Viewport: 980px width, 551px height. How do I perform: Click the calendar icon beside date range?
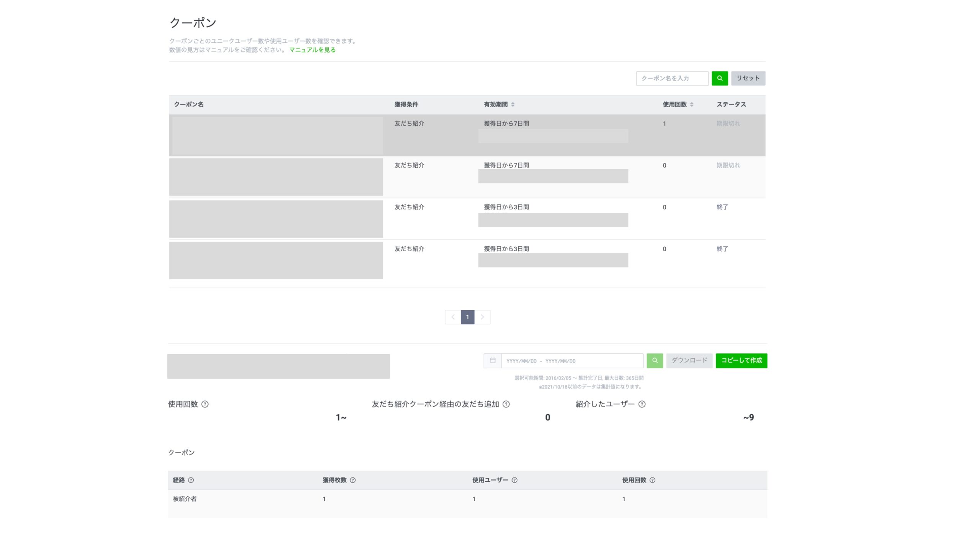pos(493,360)
